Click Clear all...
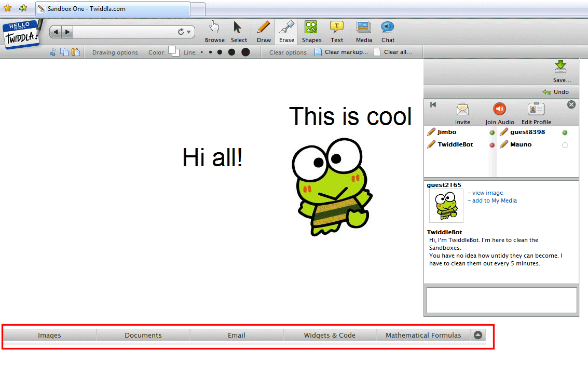 pyautogui.click(x=393, y=52)
